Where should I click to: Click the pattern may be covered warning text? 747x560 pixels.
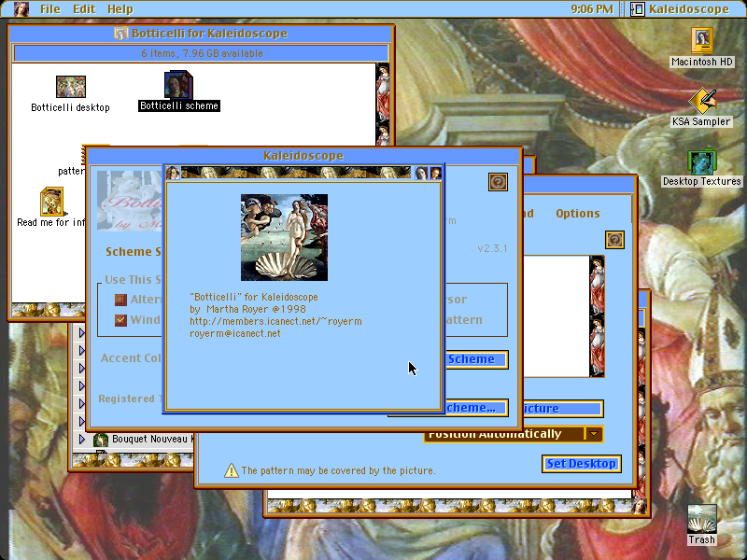click(x=338, y=470)
